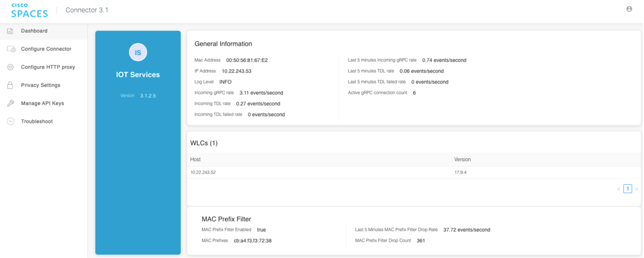
Task: Open the Dashboard menu item
Action: tap(34, 31)
